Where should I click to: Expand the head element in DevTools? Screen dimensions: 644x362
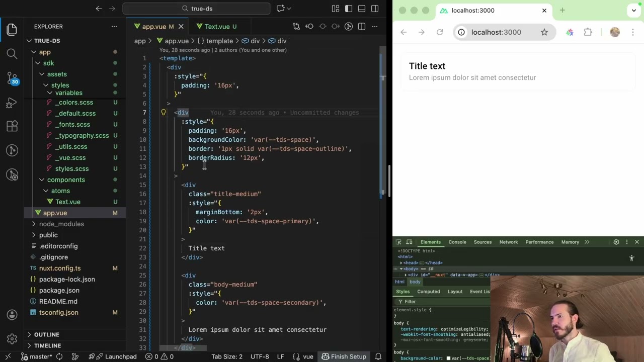pyautogui.click(x=401, y=262)
